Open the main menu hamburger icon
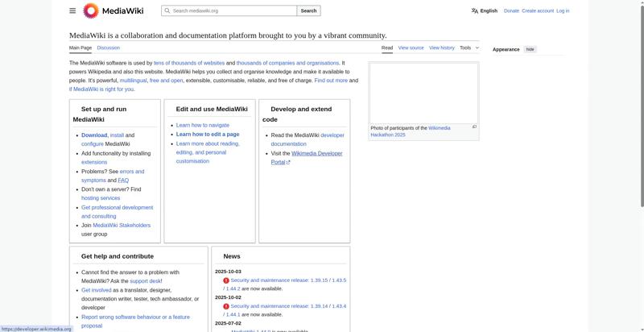 (x=72, y=10)
